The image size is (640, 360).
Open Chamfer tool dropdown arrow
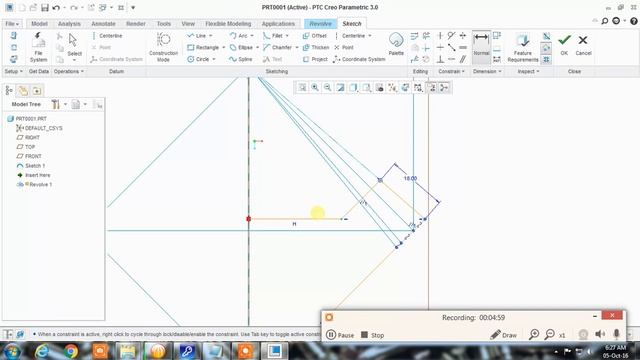[297, 48]
